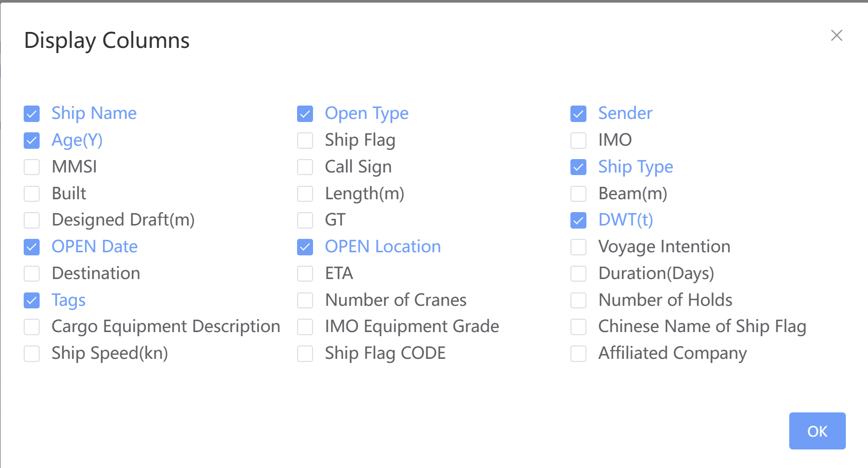Tick the Voyage Intention checkbox
This screenshot has height=468, width=868.
[x=579, y=247]
